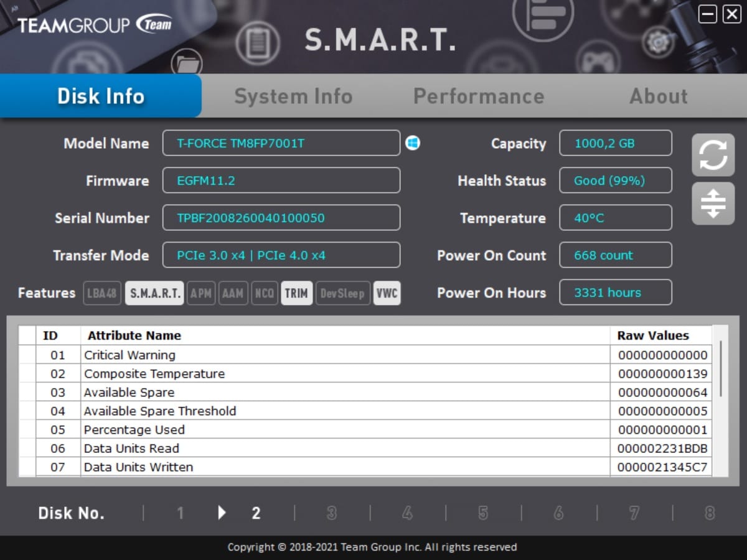Click the DevSleep feature badge
The image size is (747, 560).
[x=342, y=293]
